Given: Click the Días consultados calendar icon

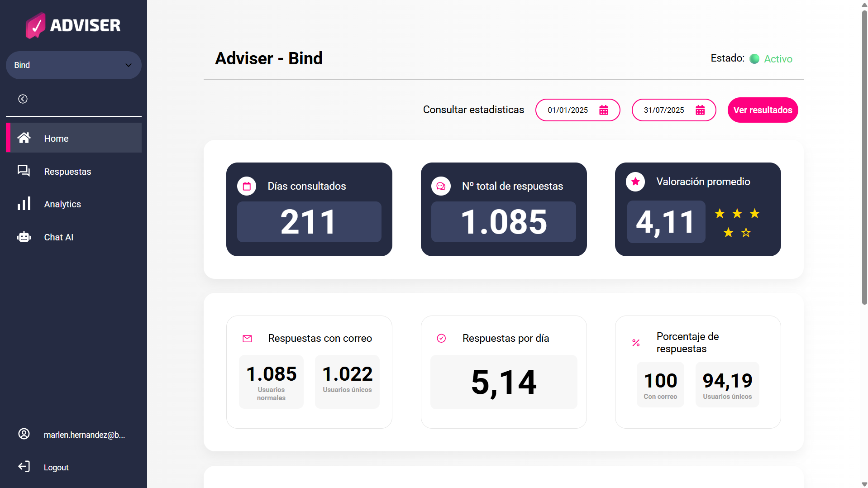Looking at the screenshot, I should [x=247, y=186].
